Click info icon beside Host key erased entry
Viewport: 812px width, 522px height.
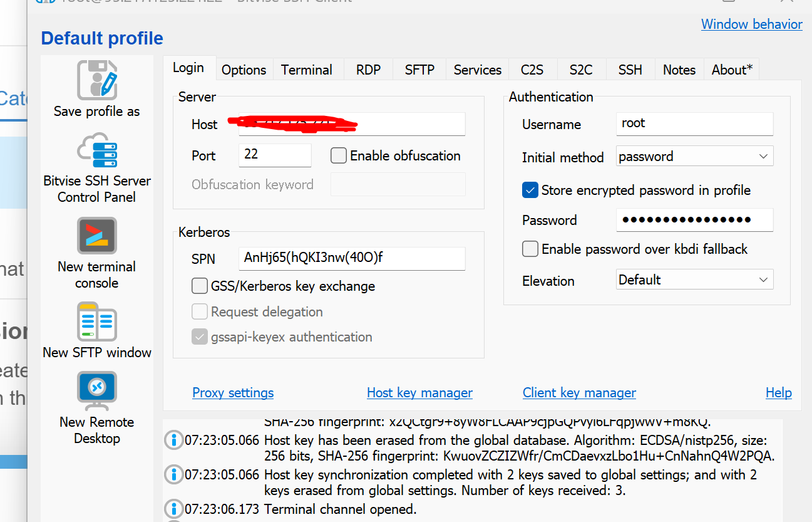point(173,441)
